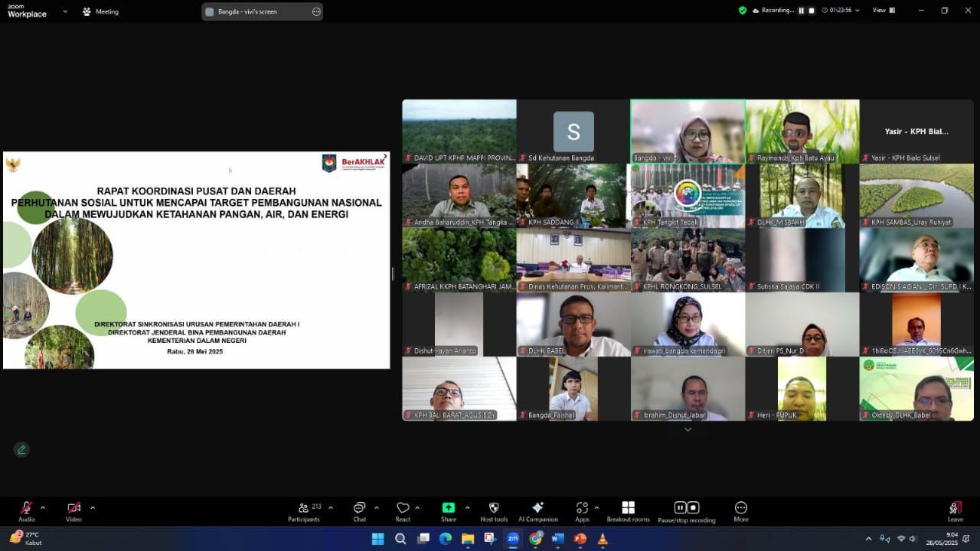Click the Leave meeting button
Viewport: 980px width, 551px height.
click(x=955, y=508)
